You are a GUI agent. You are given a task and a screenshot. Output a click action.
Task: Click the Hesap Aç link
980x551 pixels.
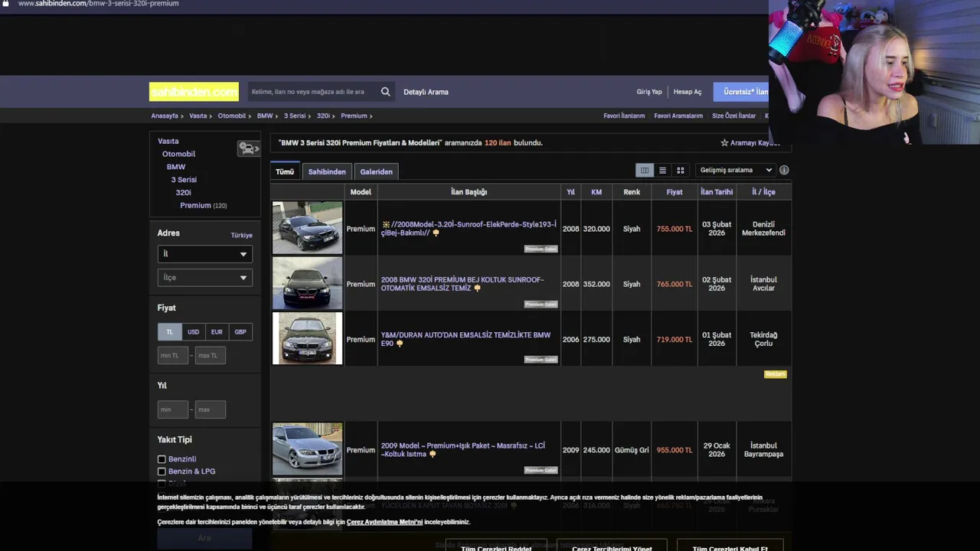(x=688, y=92)
